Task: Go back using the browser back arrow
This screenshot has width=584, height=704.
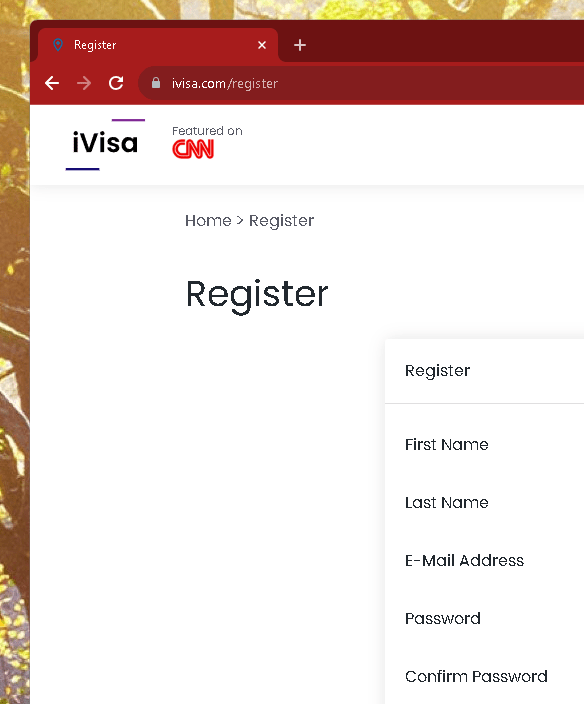Action: pos(52,83)
